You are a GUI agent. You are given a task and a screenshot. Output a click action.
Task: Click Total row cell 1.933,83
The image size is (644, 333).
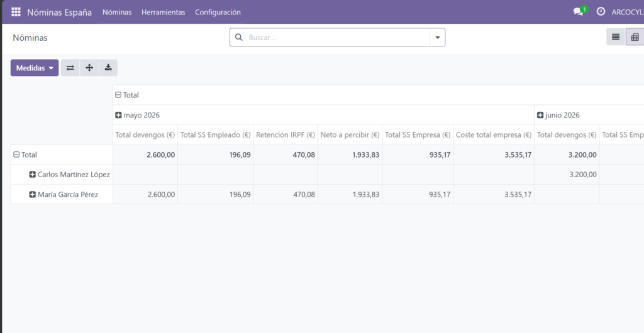(350, 155)
